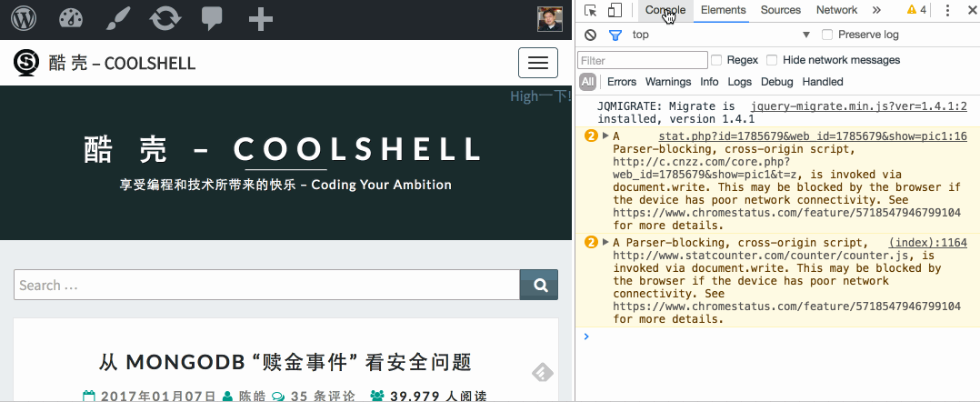Image resolution: width=980 pixels, height=402 pixels.
Task: Switch to the Elements tab
Action: coord(723,10)
